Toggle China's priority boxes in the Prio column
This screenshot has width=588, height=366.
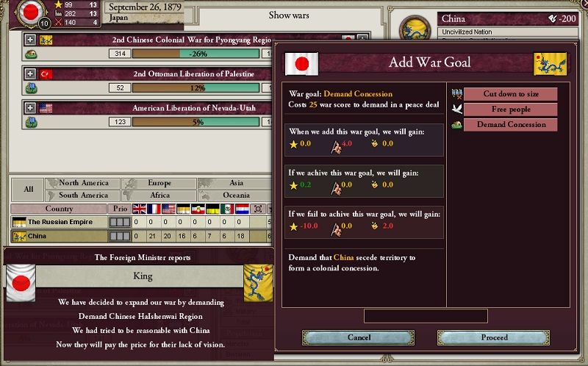pos(120,236)
